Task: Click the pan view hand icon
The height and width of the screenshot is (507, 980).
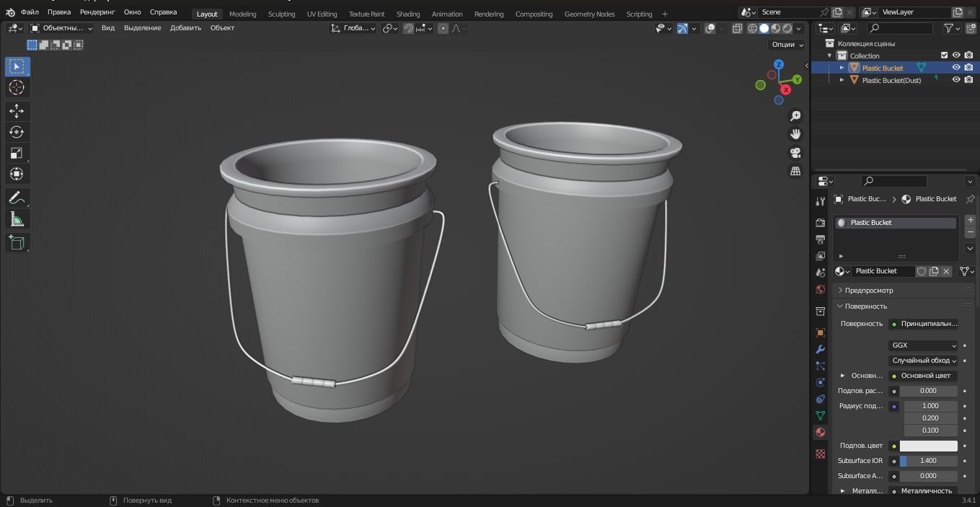Action: tap(795, 134)
